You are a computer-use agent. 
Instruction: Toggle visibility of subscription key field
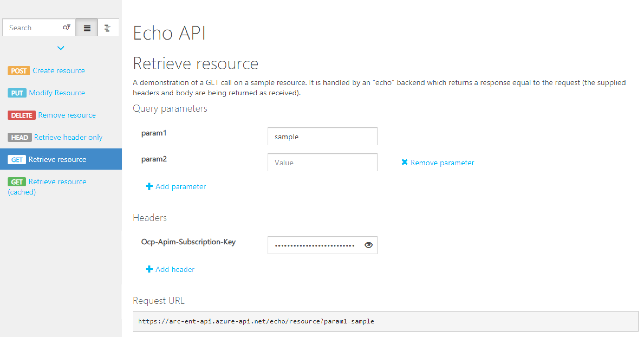[367, 245]
